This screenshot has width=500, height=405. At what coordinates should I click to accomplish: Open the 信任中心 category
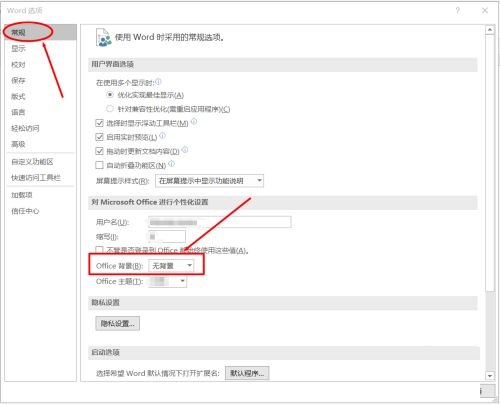pyautogui.click(x=25, y=211)
